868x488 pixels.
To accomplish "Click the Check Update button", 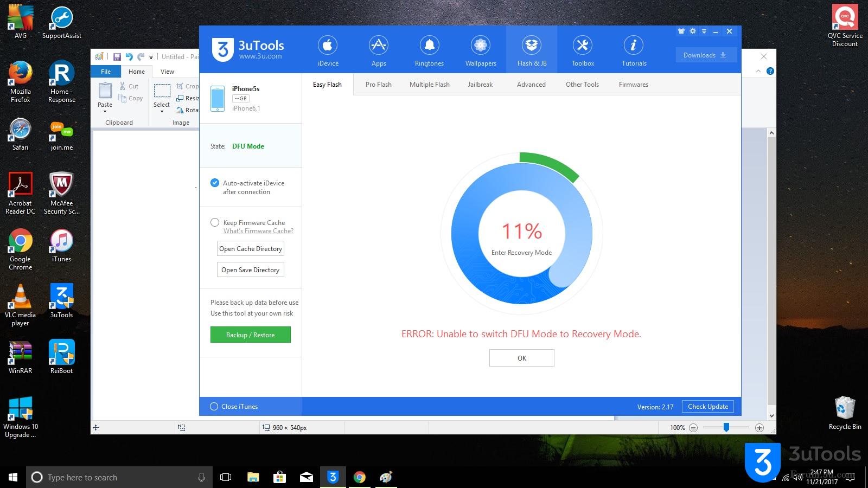I will click(x=708, y=407).
